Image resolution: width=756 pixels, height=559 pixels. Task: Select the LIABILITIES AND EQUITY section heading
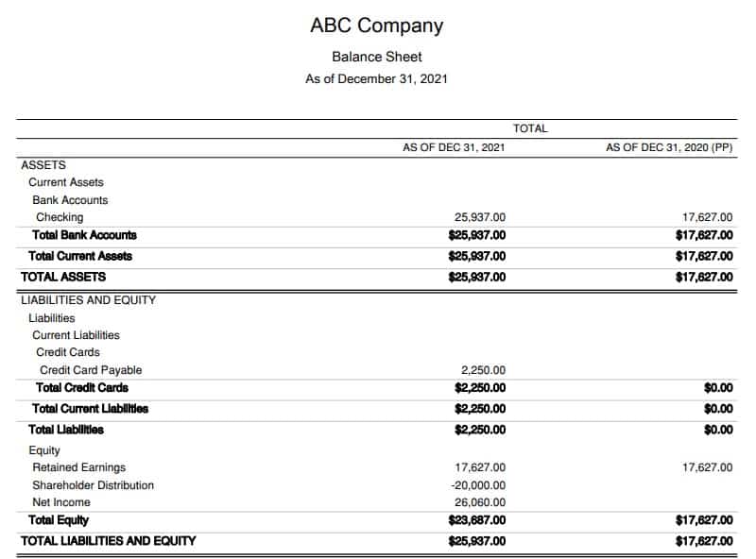(88, 300)
